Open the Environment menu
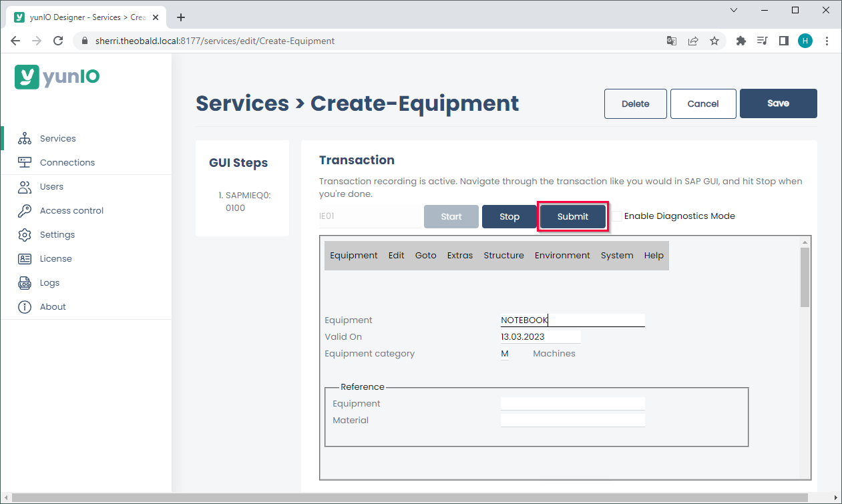Viewport: 842px width, 504px height. click(x=563, y=256)
